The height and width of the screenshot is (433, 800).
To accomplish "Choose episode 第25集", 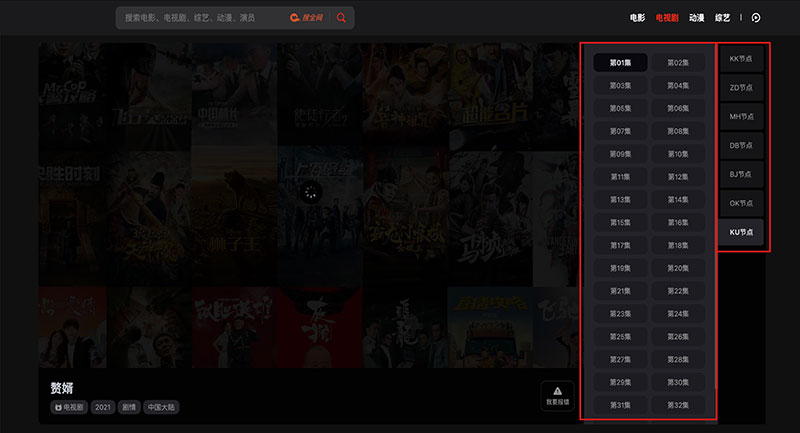I will [620, 337].
